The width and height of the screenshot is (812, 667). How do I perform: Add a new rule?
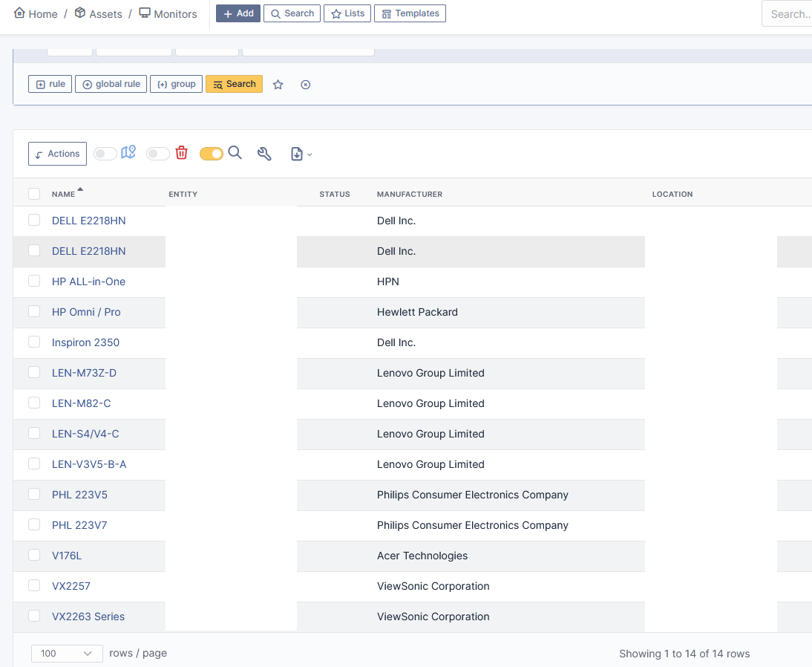coord(50,84)
